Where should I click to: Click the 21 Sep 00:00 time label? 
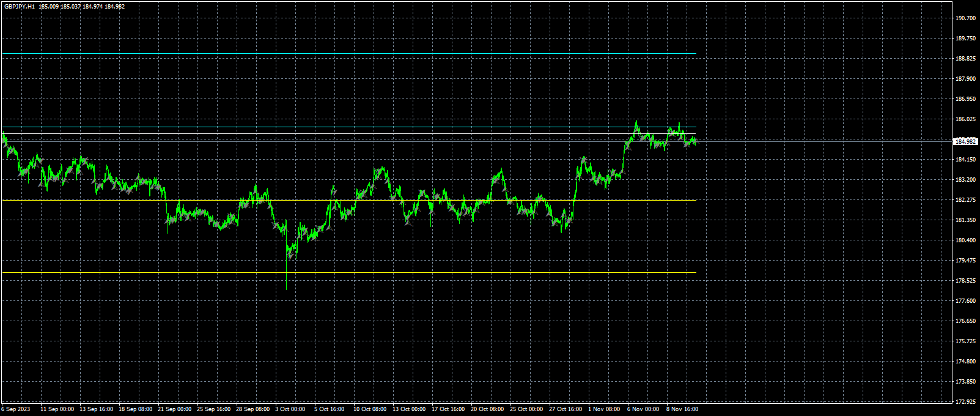[x=174, y=409]
